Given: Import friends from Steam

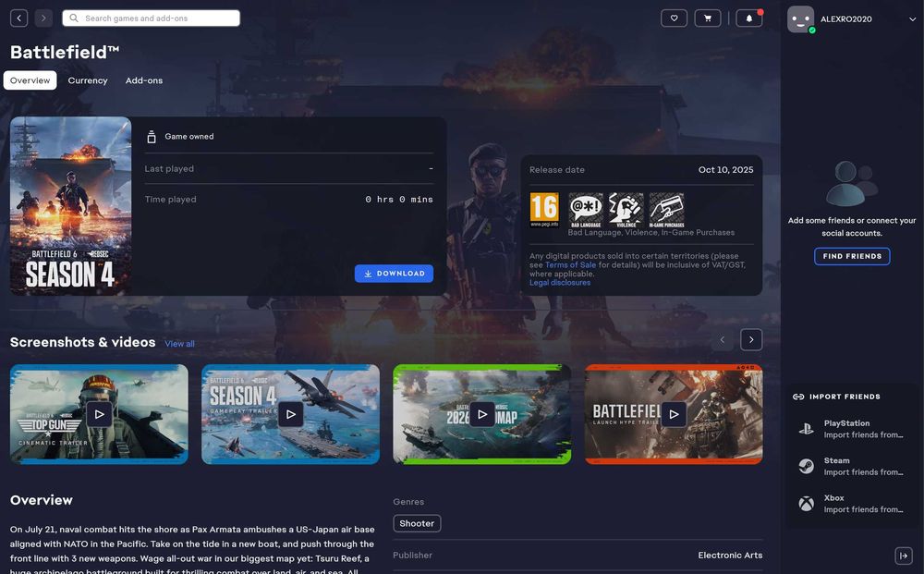Looking at the screenshot, I should tap(852, 466).
